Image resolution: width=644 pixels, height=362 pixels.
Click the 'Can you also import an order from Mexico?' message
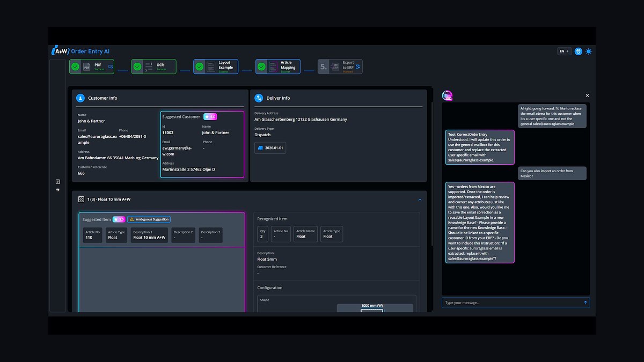(552, 173)
